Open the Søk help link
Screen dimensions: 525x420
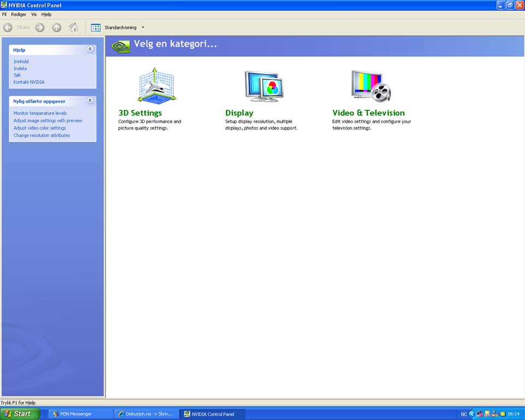17,75
